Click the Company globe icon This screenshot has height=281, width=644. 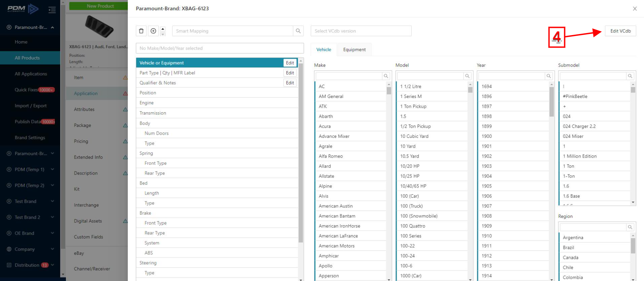point(9,249)
